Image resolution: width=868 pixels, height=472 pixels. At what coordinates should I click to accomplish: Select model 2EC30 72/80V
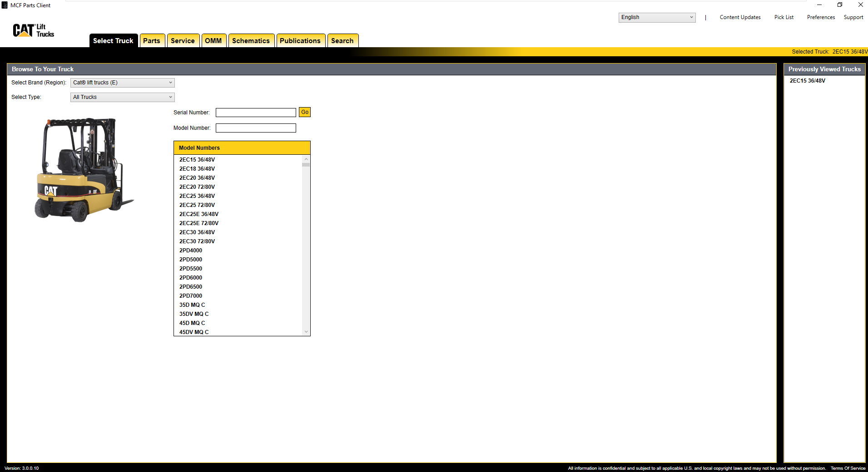coord(197,241)
